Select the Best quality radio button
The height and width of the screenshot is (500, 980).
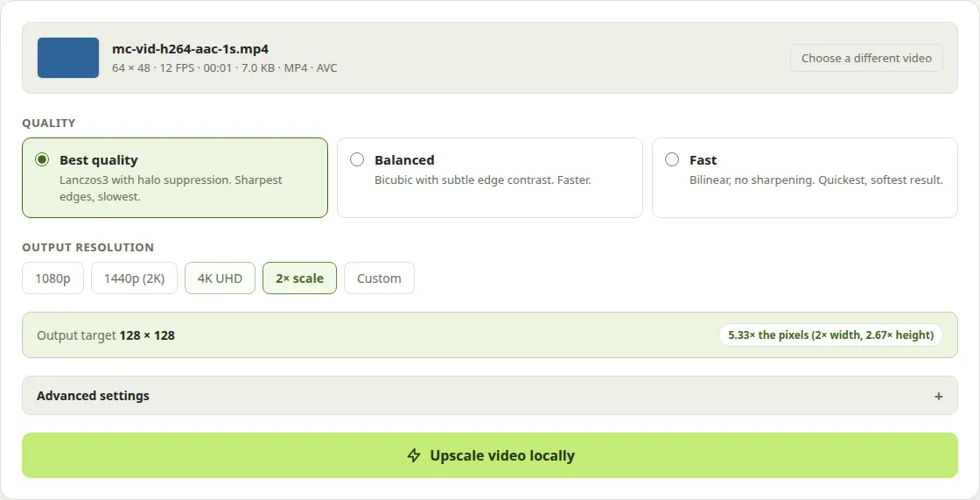pyautogui.click(x=42, y=159)
